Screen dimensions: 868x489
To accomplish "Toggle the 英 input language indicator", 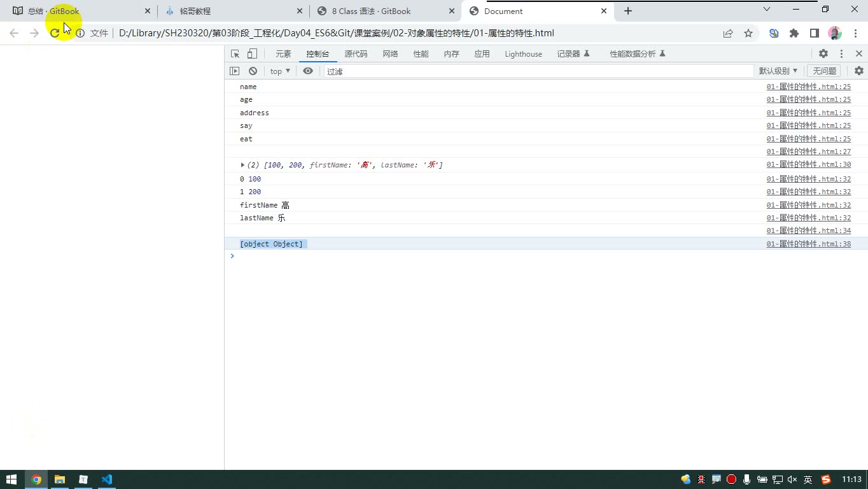I will pos(808,479).
